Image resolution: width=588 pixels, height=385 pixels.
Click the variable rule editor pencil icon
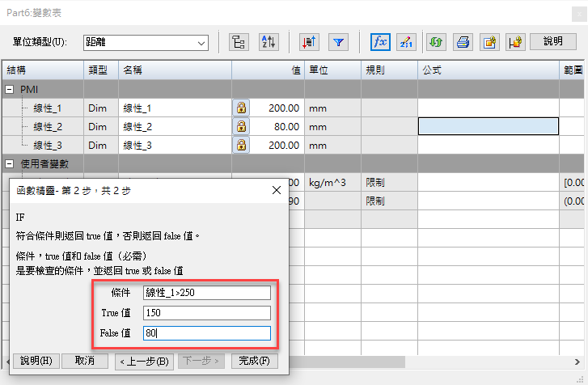pyautogui.click(x=406, y=42)
